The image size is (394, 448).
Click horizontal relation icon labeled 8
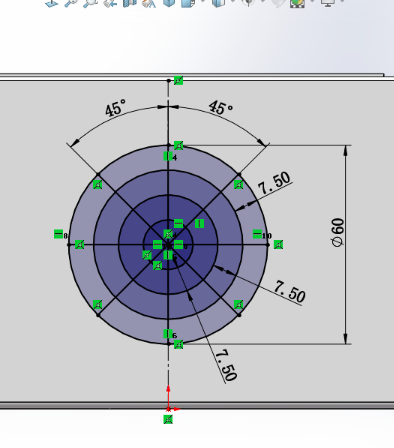tap(58, 234)
